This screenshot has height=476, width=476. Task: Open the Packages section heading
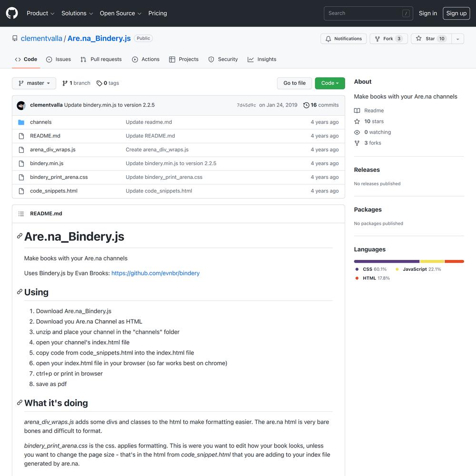(367, 210)
